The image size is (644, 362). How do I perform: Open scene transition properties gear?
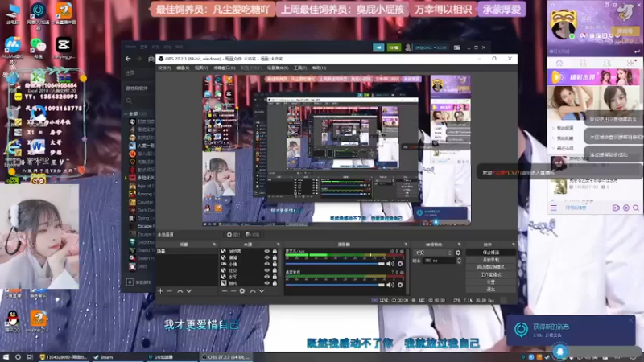point(458,253)
